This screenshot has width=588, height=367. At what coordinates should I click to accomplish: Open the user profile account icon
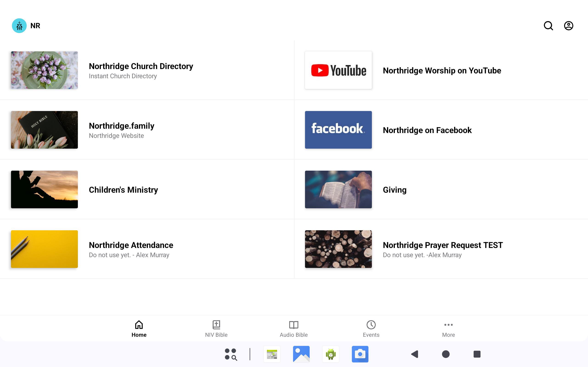tap(568, 25)
